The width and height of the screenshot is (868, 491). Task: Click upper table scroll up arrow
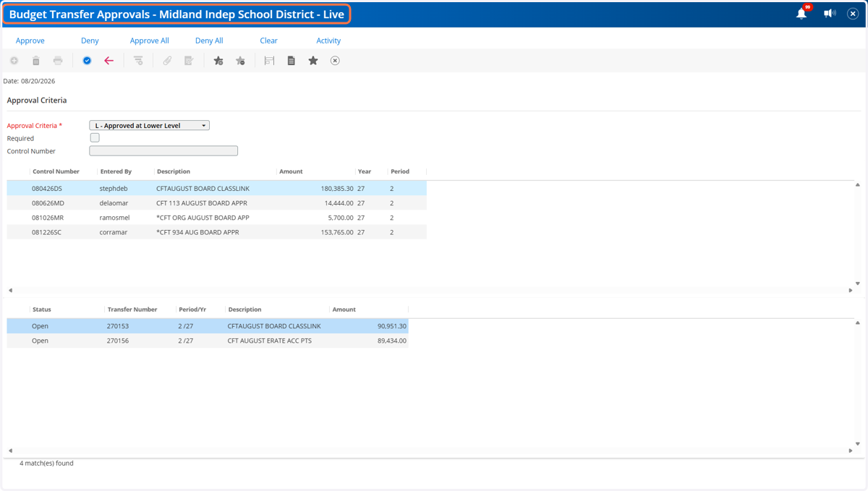click(858, 185)
